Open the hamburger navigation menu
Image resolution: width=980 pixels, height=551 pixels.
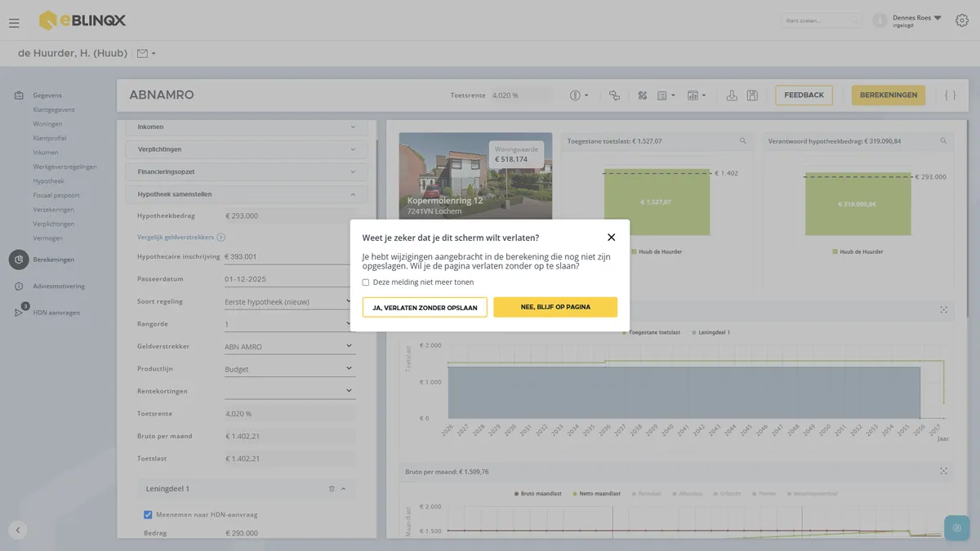14,22
